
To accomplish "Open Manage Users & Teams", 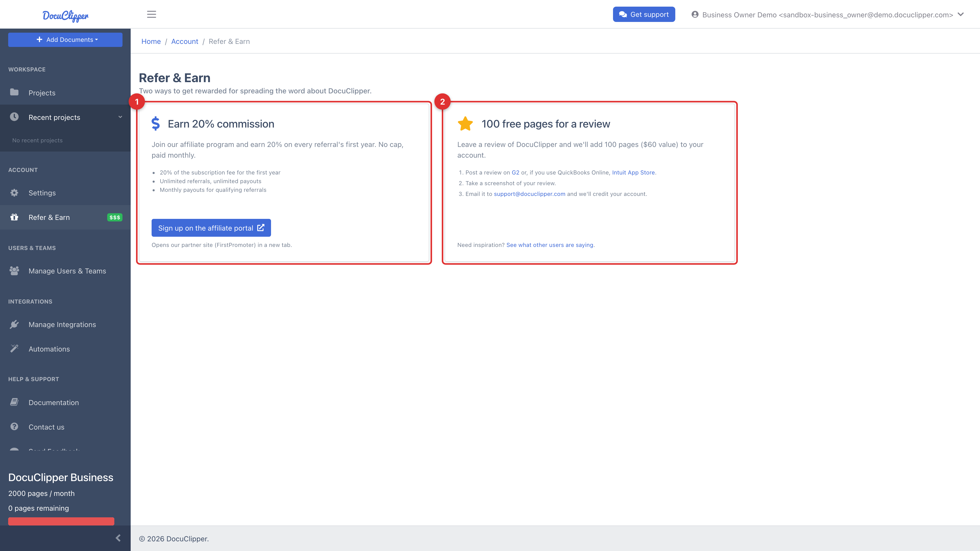I will [x=65, y=271].
